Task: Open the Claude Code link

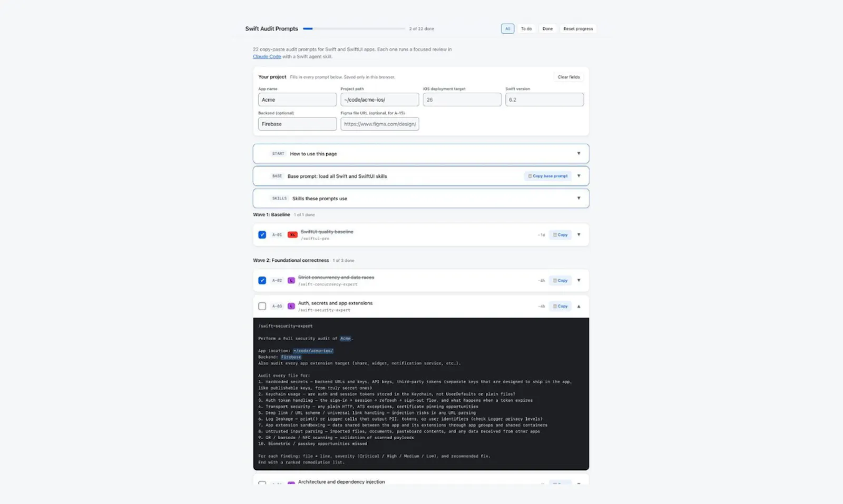Action: [267, 56]
